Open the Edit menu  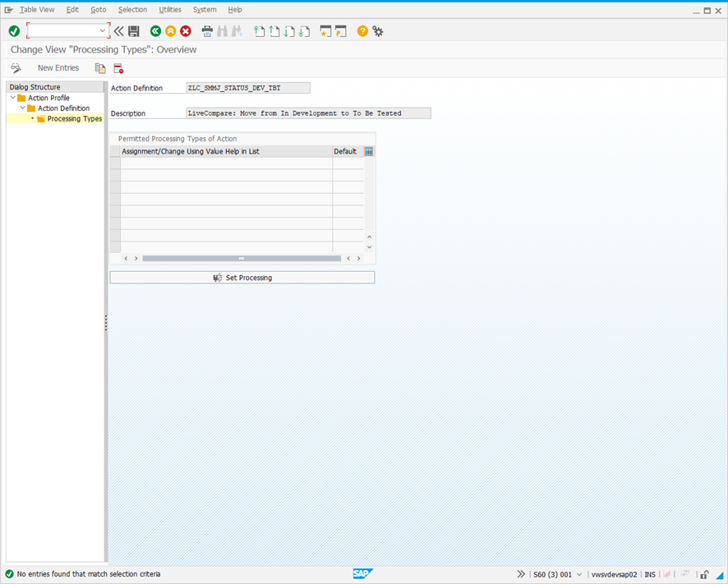72,10
